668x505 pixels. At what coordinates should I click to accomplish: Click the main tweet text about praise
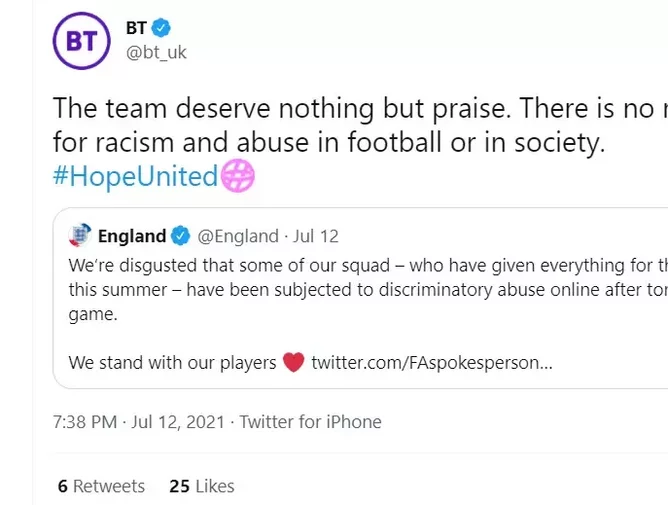pos(360,125)
